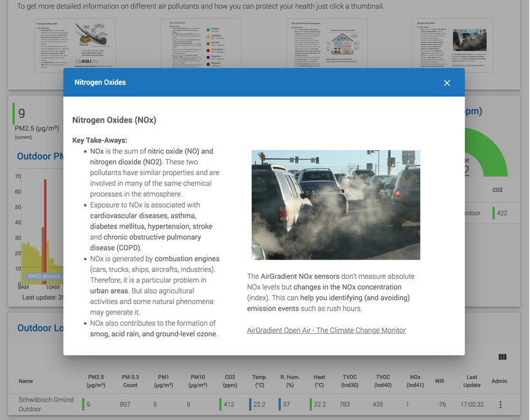Click the PM 0.3 Count column header
Screen dimensions: 530x420
pyautogui.click(x=130, y=381)
